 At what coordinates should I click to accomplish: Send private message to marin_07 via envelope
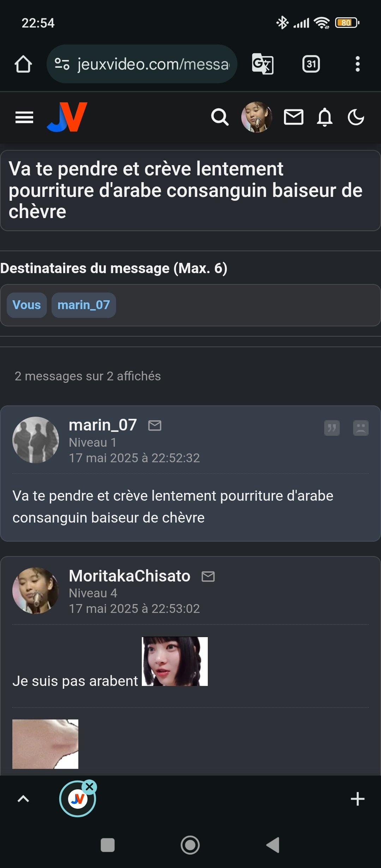(155, 426)
